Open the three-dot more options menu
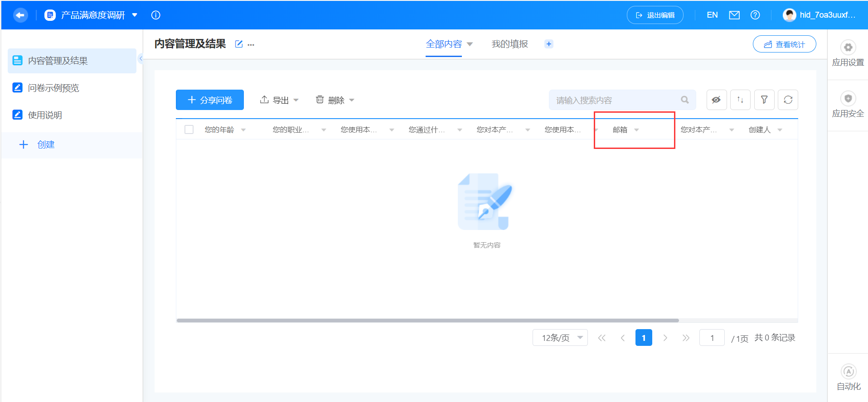 (251, 44)
